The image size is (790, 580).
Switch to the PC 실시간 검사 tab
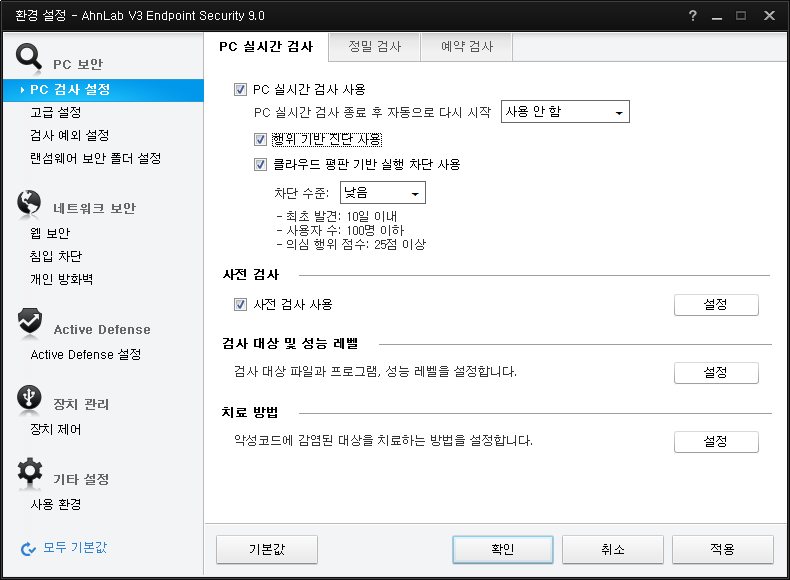266,47
